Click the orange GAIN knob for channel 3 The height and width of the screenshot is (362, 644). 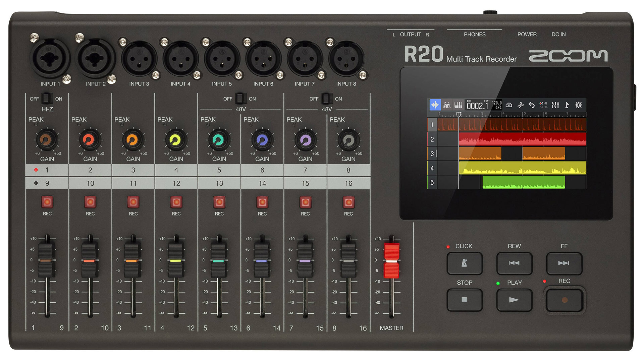[132, 140]
